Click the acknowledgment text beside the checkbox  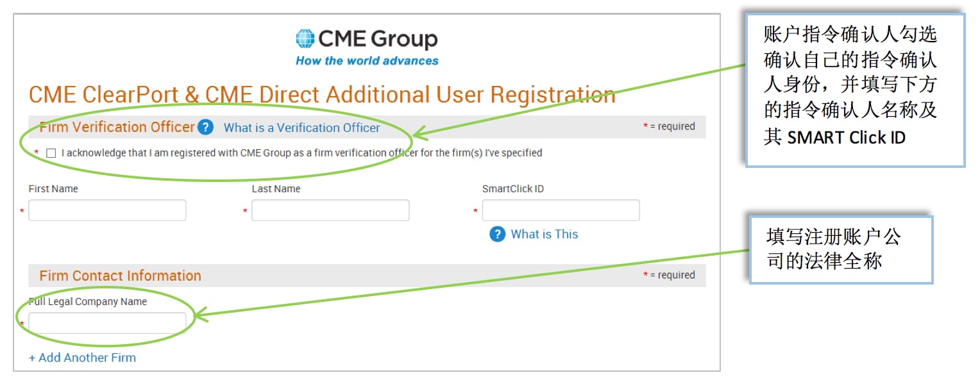[301, 153]
